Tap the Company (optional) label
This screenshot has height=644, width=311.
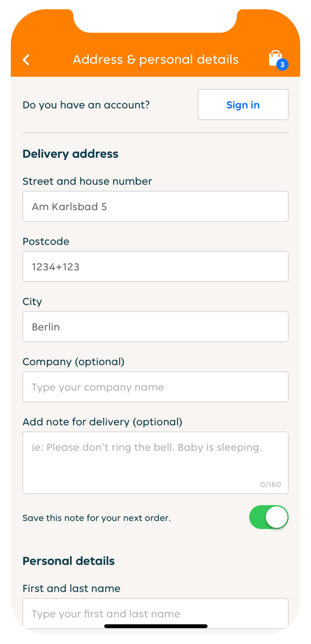(x=73, y=362)
